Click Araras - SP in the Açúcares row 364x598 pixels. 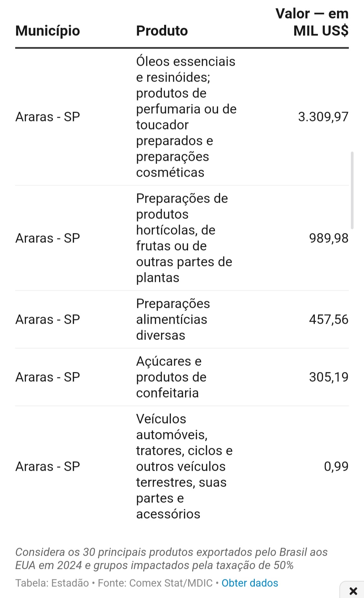[x=48, y=377]
